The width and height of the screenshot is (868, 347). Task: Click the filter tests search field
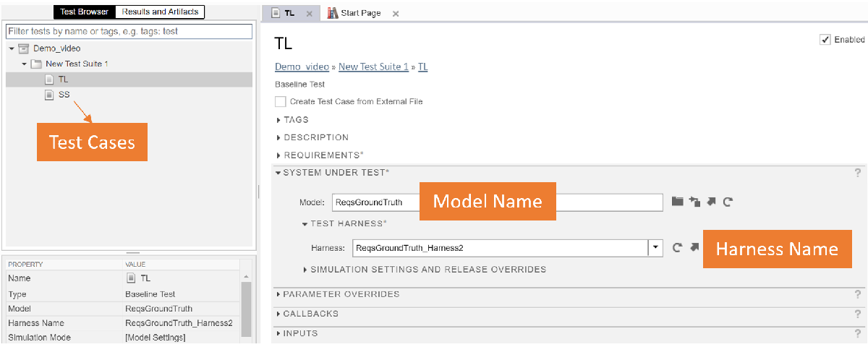(129, 32)
